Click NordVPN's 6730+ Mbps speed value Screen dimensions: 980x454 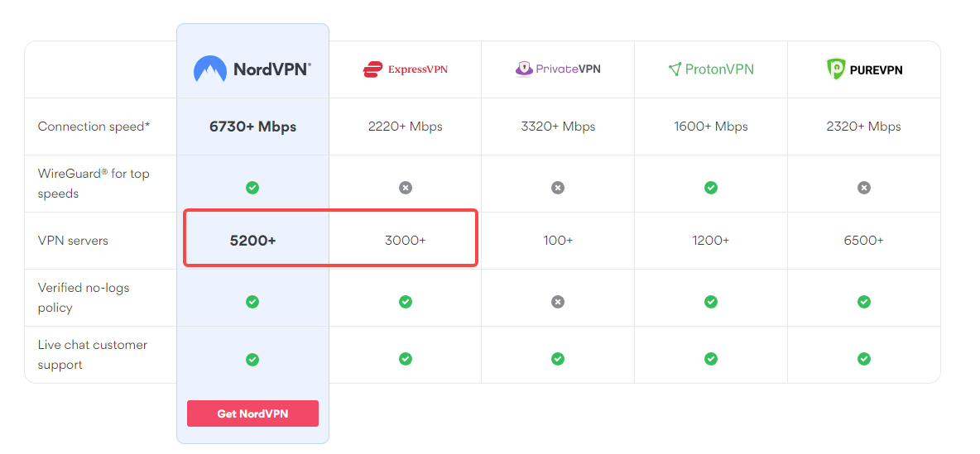coord(252,127)
